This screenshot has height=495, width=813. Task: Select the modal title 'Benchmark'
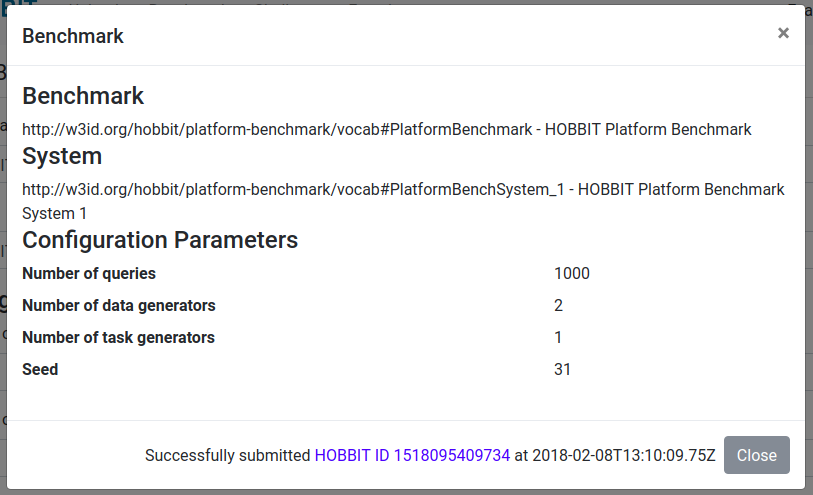[x=73, y=36]
